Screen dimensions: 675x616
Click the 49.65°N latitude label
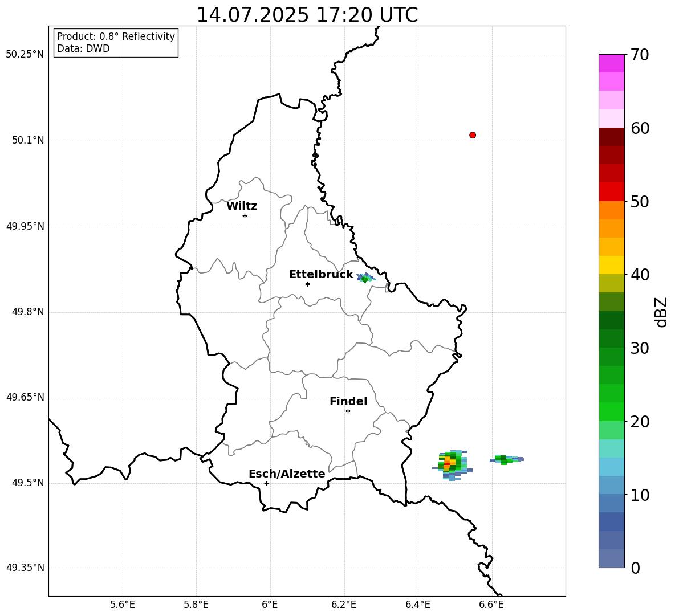coord(25,397)
